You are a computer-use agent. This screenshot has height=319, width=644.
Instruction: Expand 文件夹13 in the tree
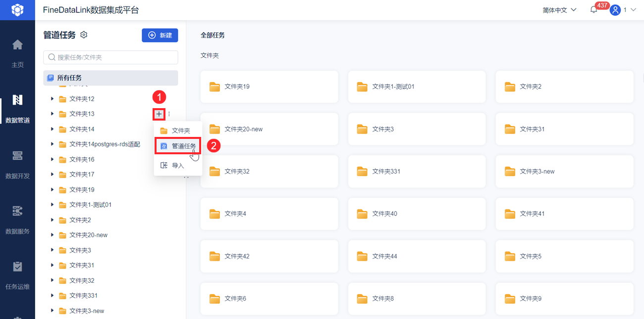[x=52, y=114]
